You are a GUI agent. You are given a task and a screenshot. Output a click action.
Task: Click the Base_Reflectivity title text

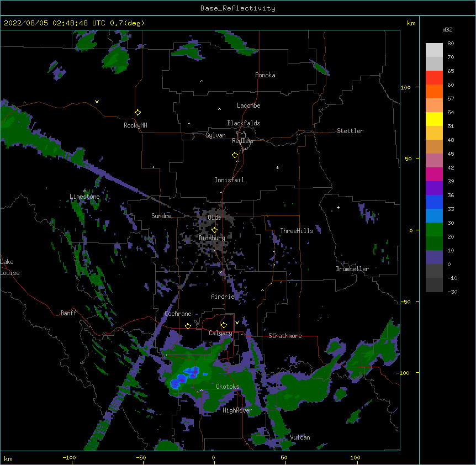pos(237,8)
